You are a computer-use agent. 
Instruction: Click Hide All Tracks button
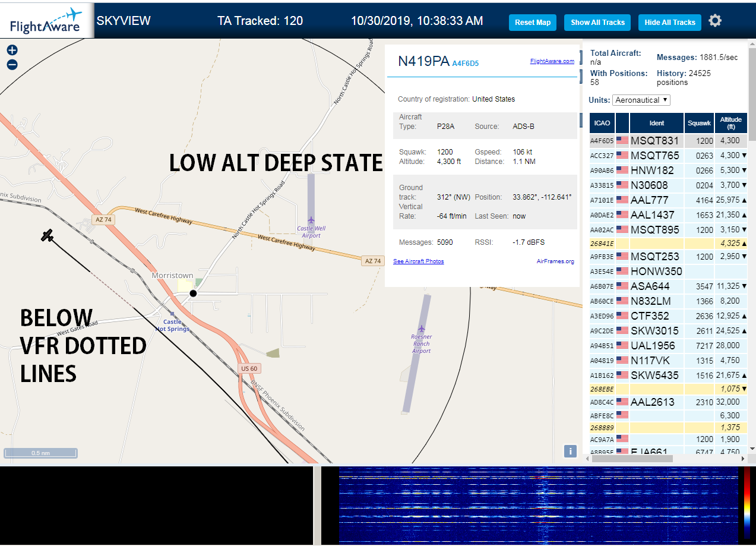[x=670, y=23]
